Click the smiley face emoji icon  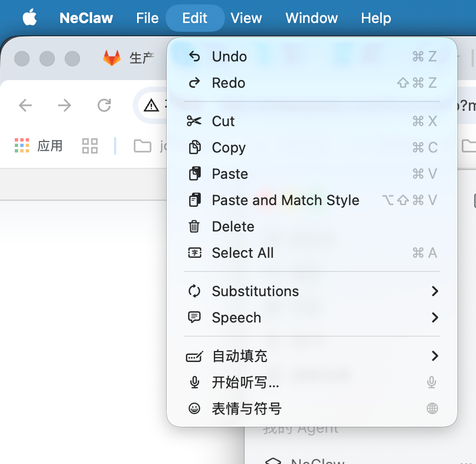point(194,409)
